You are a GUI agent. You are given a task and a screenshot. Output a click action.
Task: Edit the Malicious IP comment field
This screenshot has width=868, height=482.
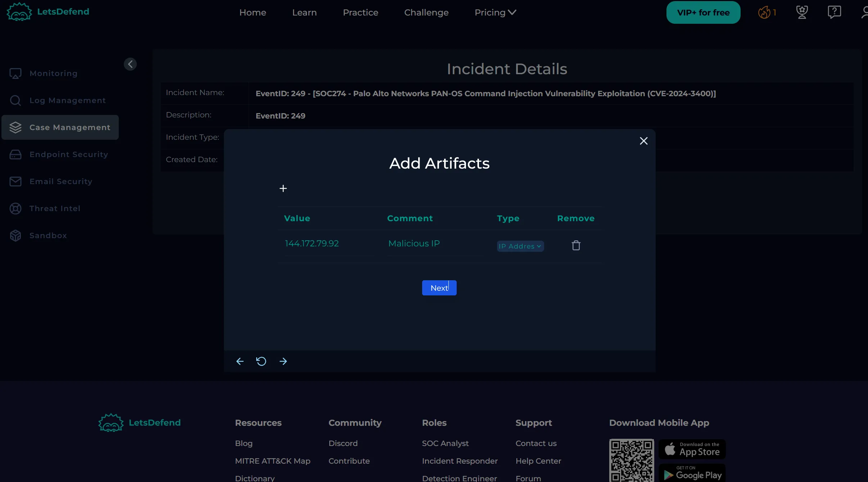coord(434,244)
